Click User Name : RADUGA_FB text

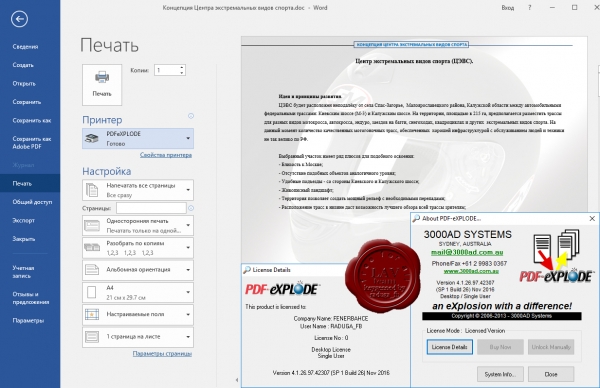[x=331, y=326]
